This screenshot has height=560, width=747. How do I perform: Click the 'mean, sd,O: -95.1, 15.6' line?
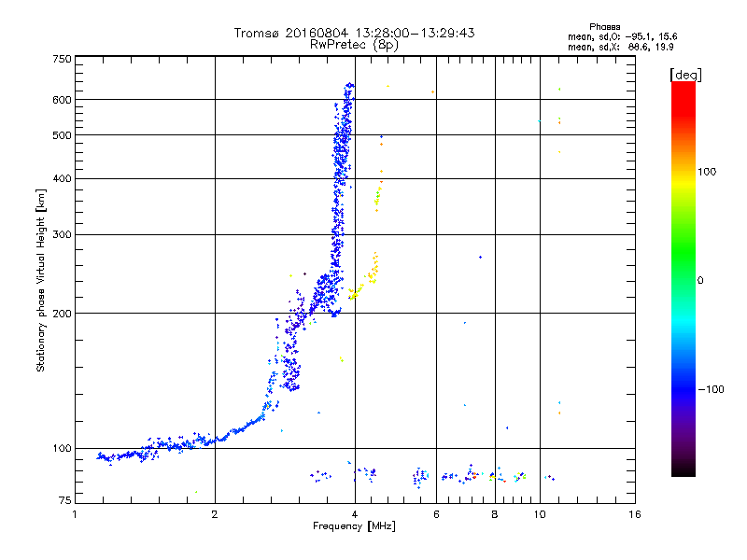(622, 36)
